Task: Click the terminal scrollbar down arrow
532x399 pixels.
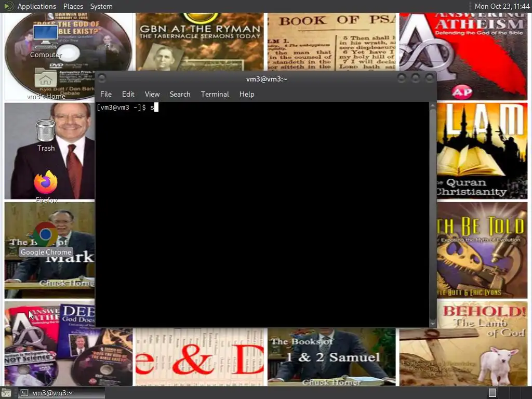Action: tap(433, 324)
